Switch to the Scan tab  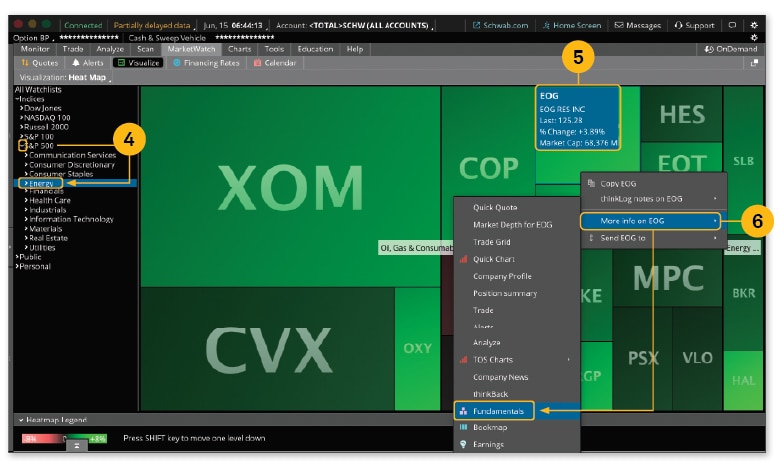[x=145, y=49]
